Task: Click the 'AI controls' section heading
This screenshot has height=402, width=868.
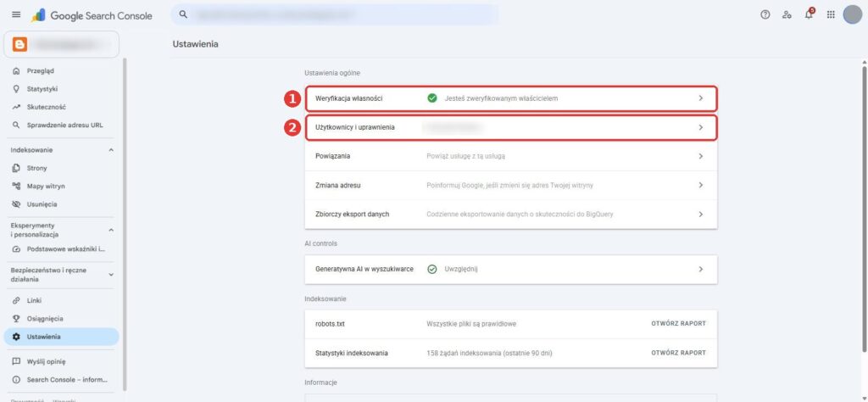Action: 320,243
